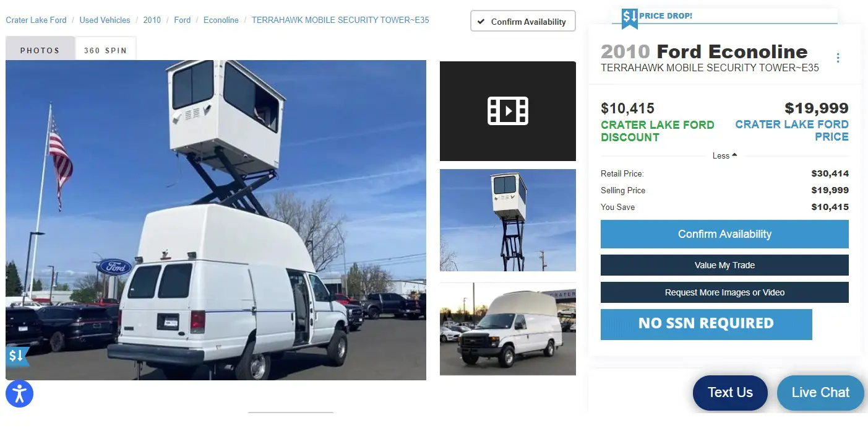Open the Live Chat window

coord(820,393)
